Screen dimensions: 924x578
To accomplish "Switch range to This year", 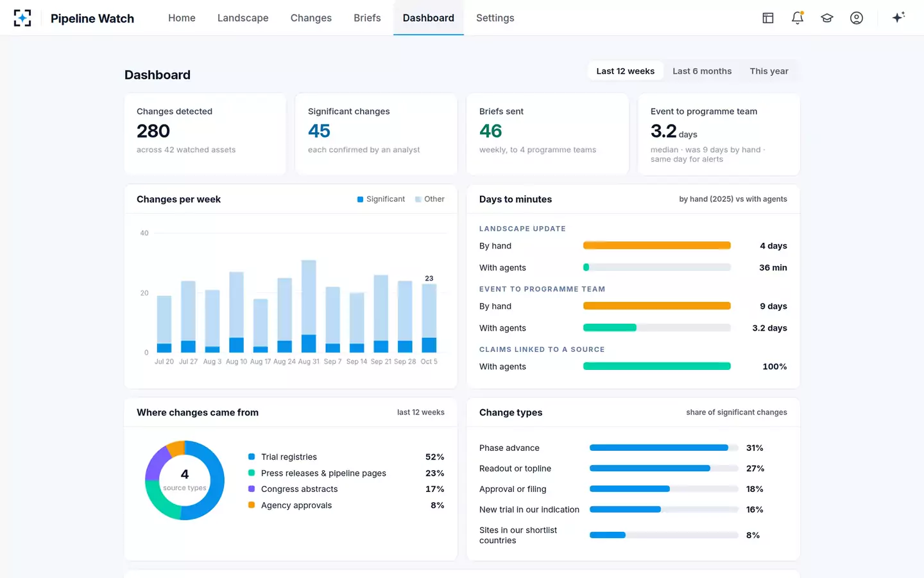I will click(x=769, y=71).
